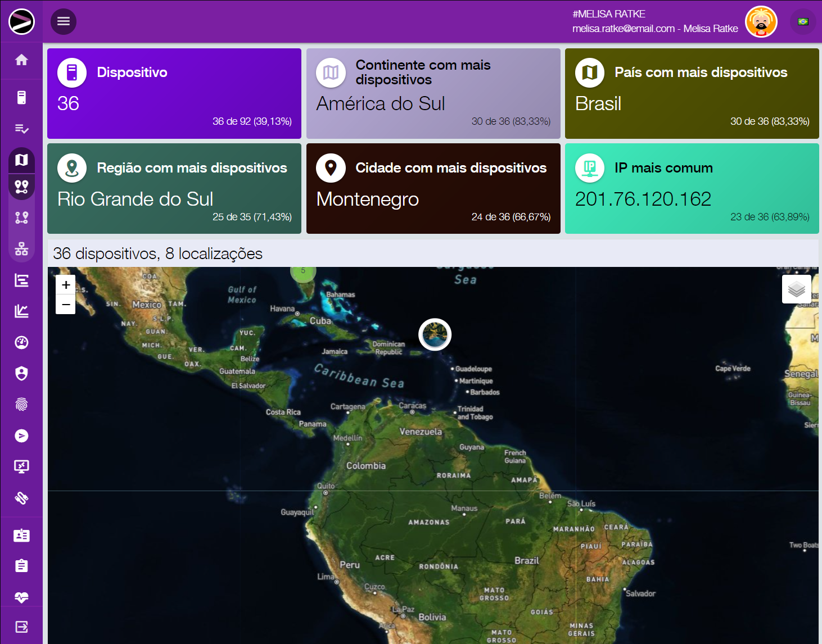Open the fingerprint icon in the sidebar
Screen dimensions: 822x644
click(21, 405)
